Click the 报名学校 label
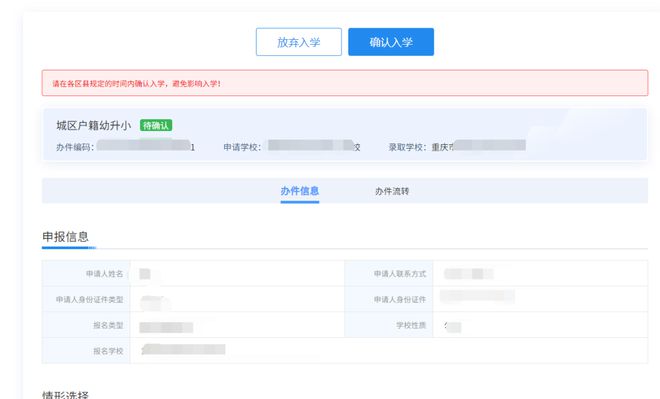 pos(108,351)
